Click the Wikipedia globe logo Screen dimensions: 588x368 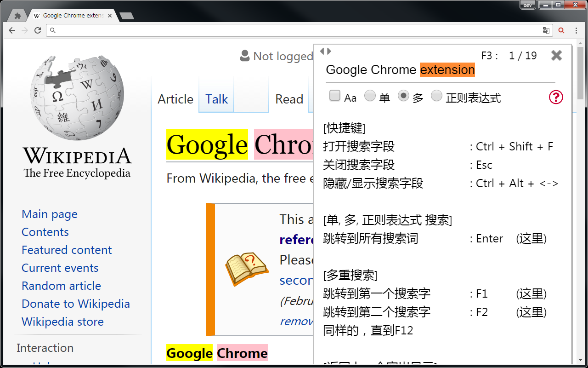coord(77,98)
